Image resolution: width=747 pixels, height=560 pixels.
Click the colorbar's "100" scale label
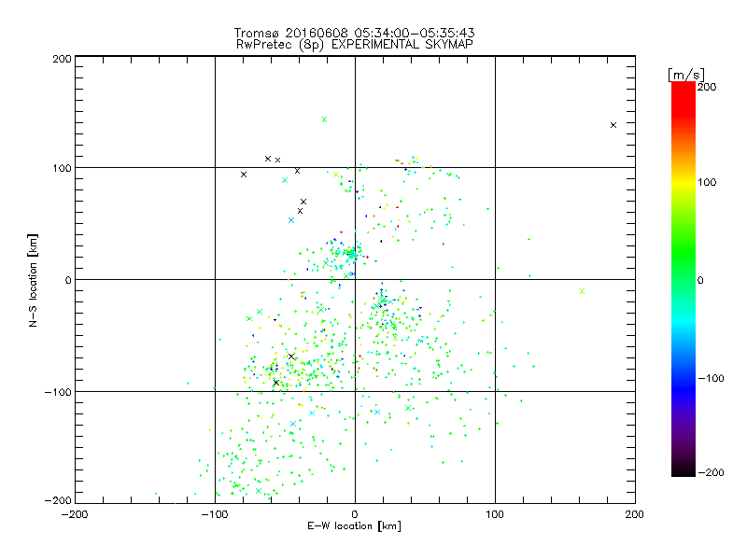pos(707,182)
